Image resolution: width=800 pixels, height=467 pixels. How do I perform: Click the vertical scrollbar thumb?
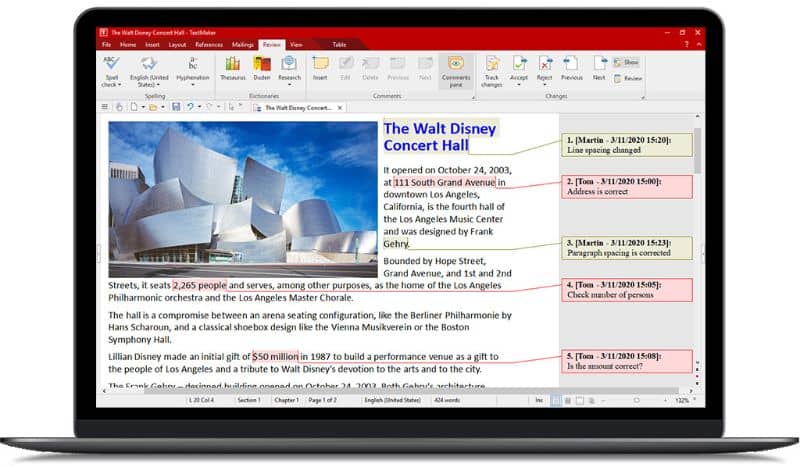tap(697, 151)
